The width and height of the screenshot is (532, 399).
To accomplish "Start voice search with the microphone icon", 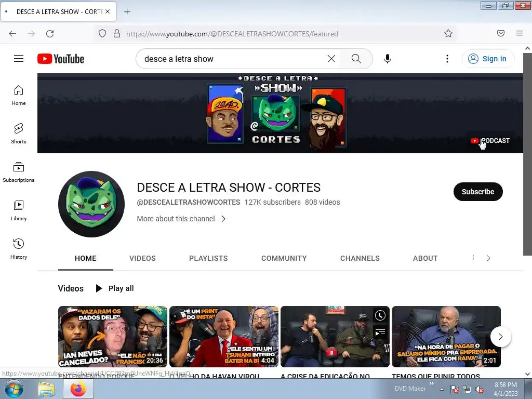I will (388, 59).
